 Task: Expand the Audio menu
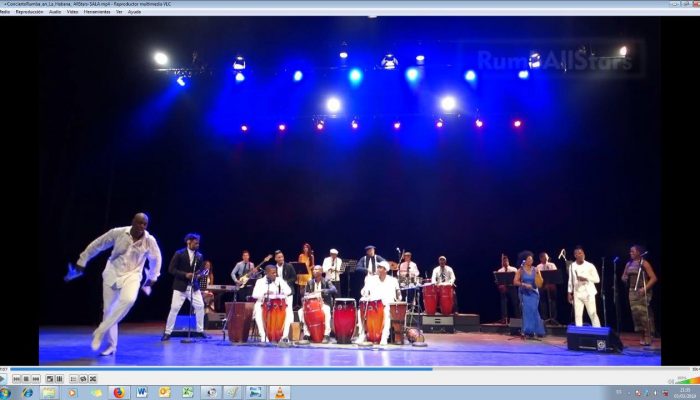(55, 12)
